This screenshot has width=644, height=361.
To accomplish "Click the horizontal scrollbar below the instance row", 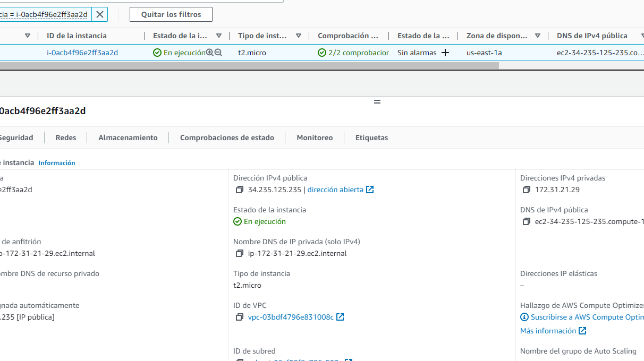I will [x=250, y=66].
